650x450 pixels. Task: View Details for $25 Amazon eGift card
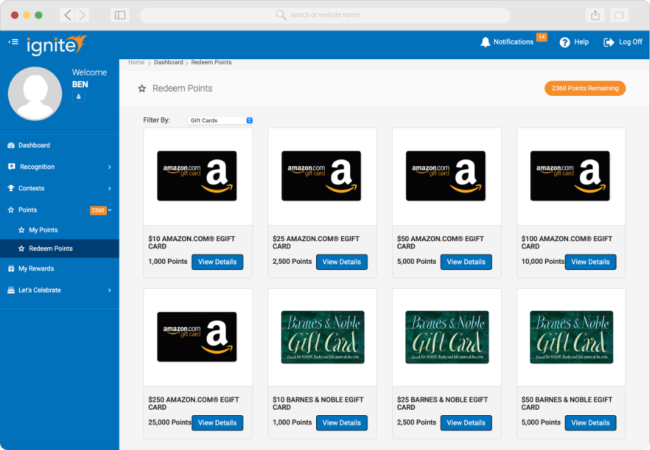coord(342,262)
